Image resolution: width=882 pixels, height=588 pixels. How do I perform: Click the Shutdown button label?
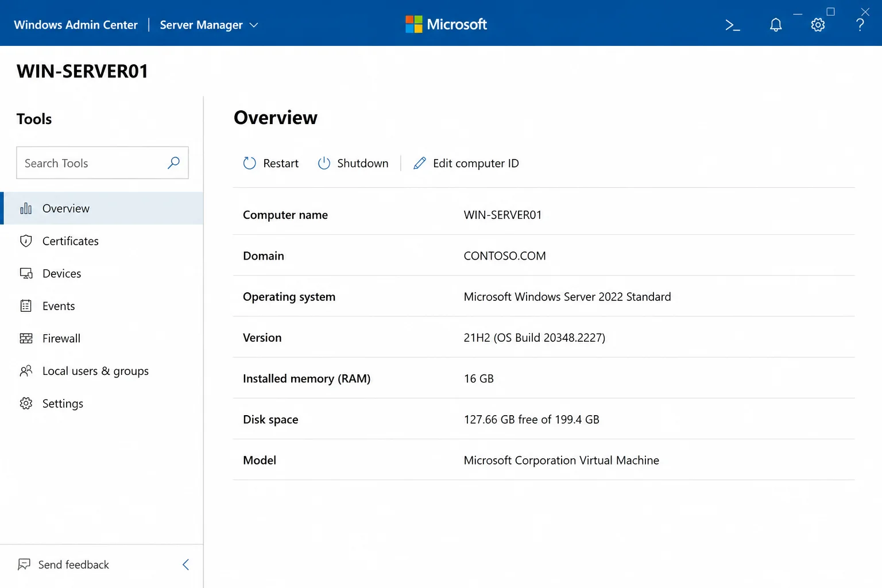[x=363, y=164]
